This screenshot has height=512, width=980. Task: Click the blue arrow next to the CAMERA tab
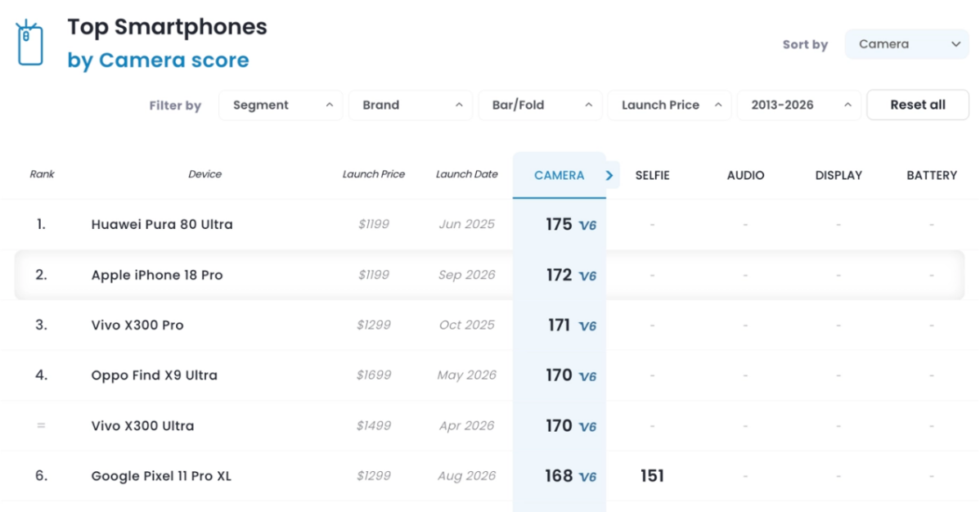pos(610,176)
